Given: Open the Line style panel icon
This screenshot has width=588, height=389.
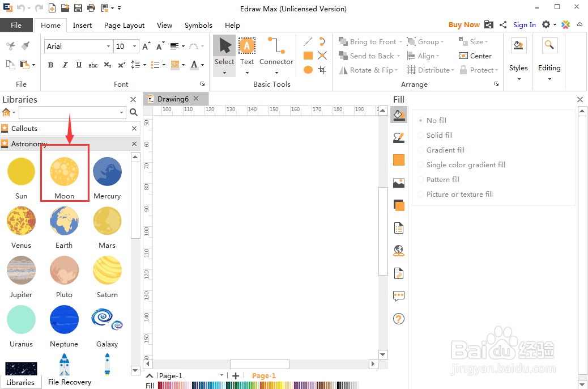Looking at the screenshot, I should tap(399, 137).
